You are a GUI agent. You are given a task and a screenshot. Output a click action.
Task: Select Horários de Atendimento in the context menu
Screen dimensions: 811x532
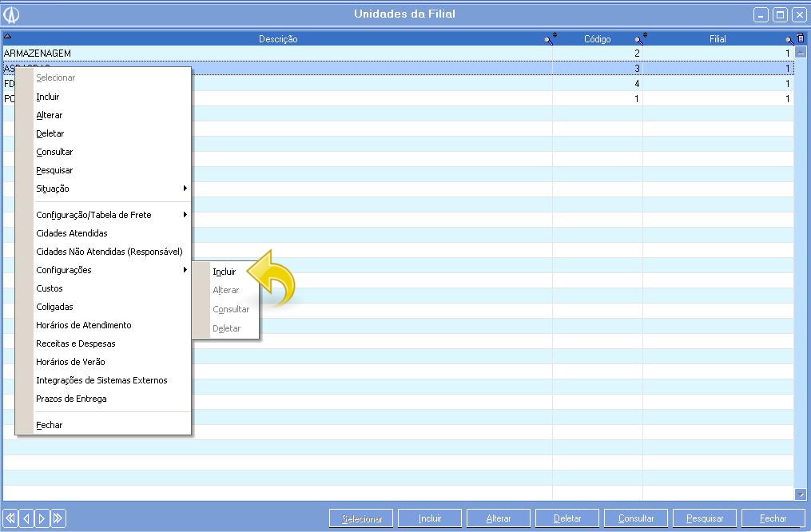point(84,325)
